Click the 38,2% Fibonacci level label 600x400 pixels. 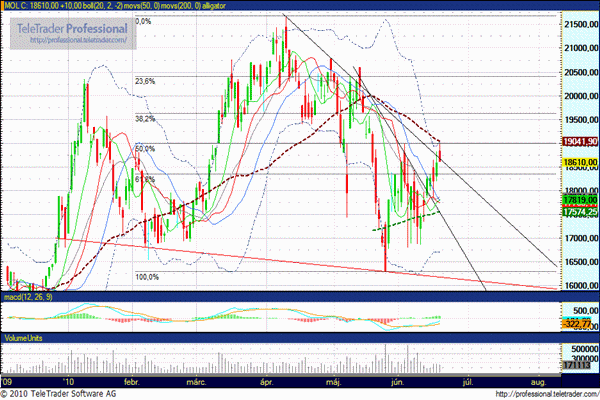click(145, 118)
